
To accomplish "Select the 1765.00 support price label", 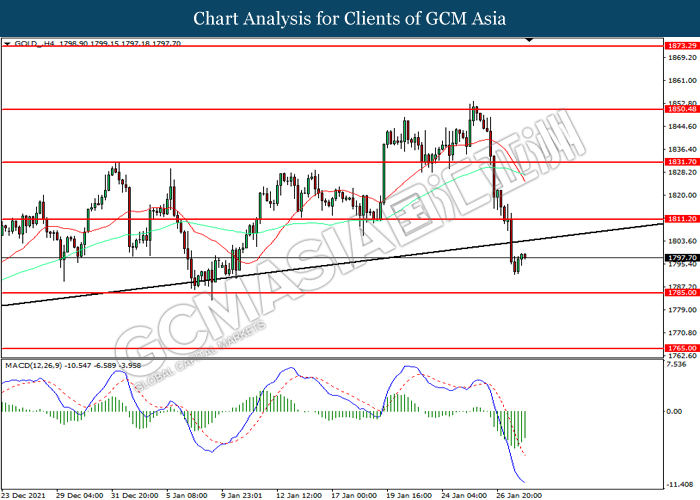I will (682, 348).
